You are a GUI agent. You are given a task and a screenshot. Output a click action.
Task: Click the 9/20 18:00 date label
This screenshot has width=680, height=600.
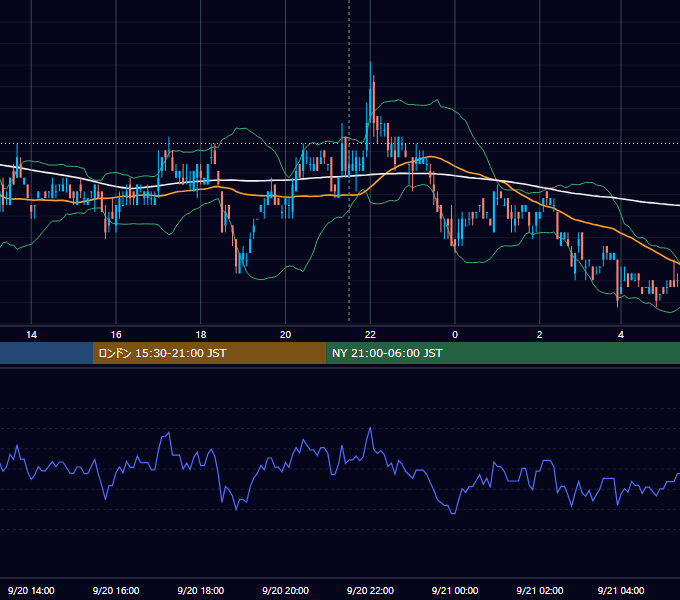click(x=201, y=590)
